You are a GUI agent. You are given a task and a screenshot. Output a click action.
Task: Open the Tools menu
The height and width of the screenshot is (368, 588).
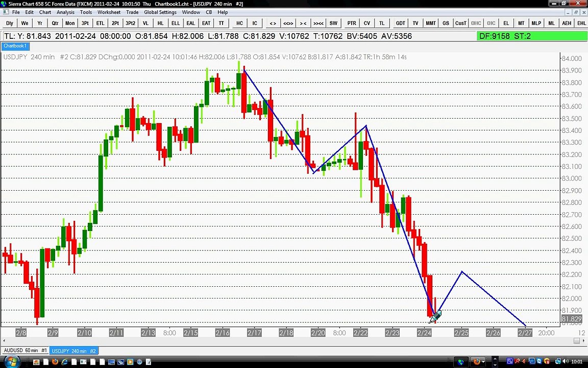click(86, 12)
